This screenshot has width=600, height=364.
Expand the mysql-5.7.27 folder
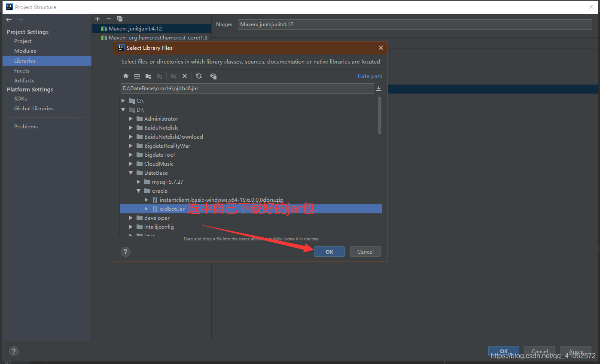pos(139,182)
